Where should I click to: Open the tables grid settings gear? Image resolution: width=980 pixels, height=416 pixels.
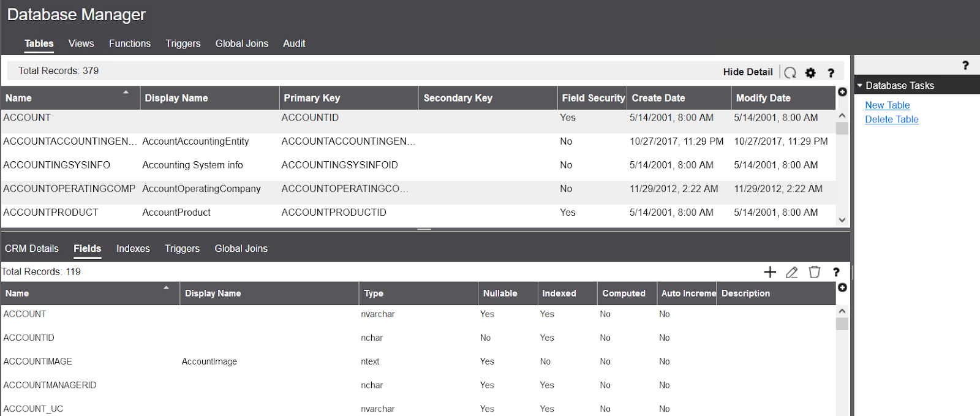[x=810, y=72]
